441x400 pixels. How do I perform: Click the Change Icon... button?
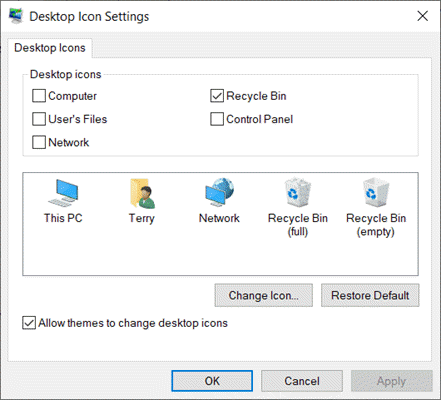[264, 295]
